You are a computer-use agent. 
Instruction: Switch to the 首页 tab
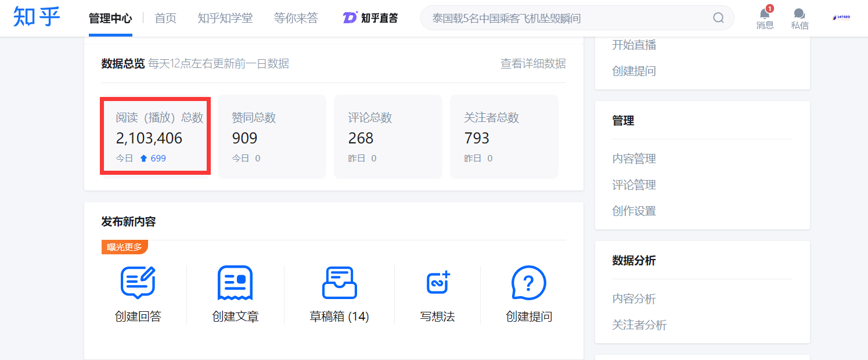point(165,18)
